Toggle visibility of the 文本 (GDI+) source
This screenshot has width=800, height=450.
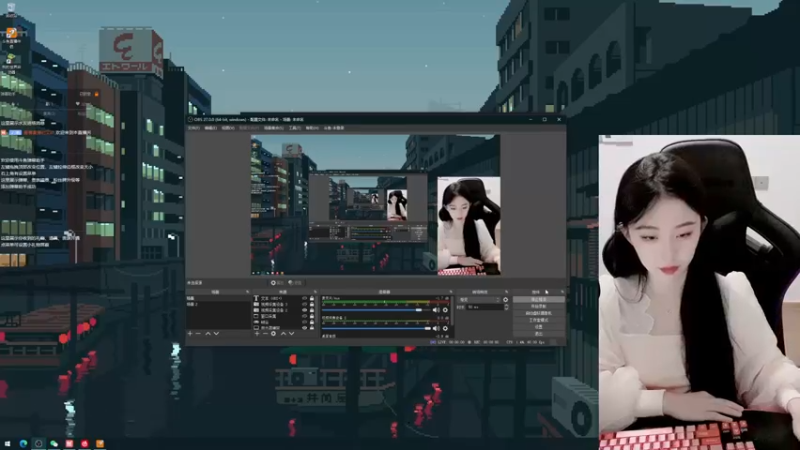[305, 298]
